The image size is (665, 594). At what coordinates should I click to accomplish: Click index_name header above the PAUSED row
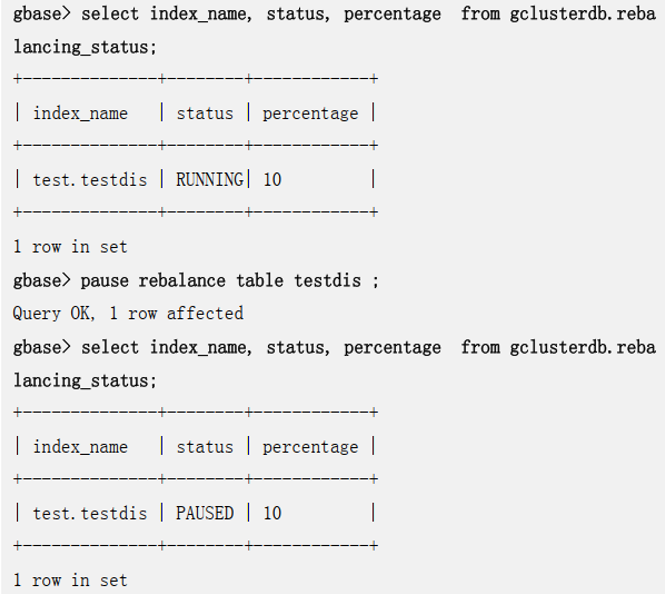click(x=80, y=447)
